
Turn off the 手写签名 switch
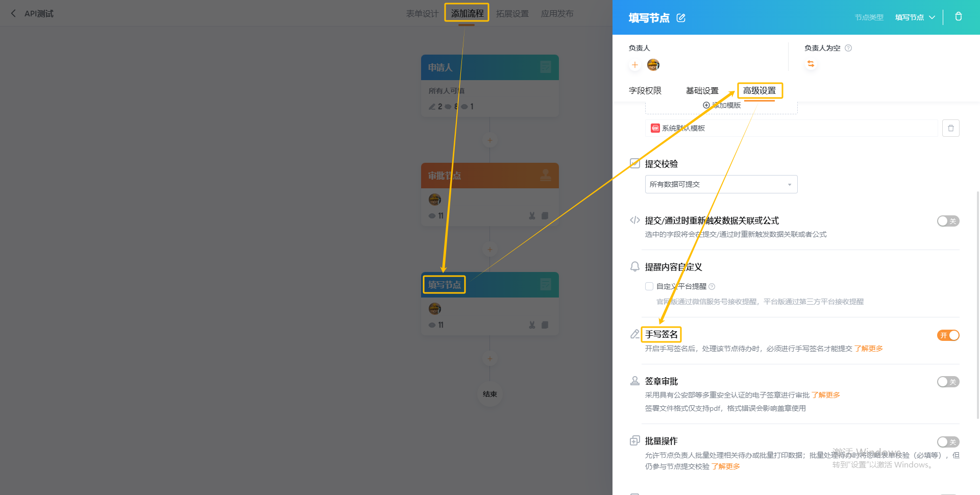click(x=948, y=335)
